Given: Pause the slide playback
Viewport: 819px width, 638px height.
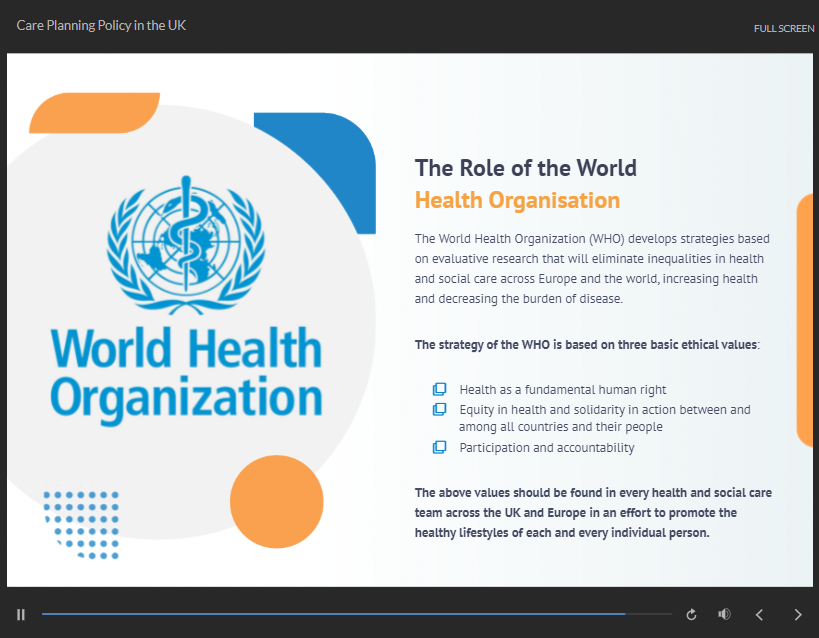Looking at the screenshot, I should pyautogui.click(x=21, y=614).
